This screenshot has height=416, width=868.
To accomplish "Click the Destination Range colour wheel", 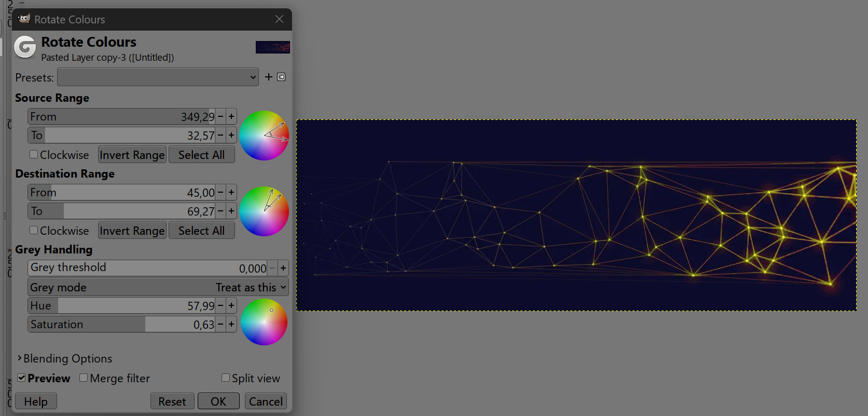I will pos(264,211).
